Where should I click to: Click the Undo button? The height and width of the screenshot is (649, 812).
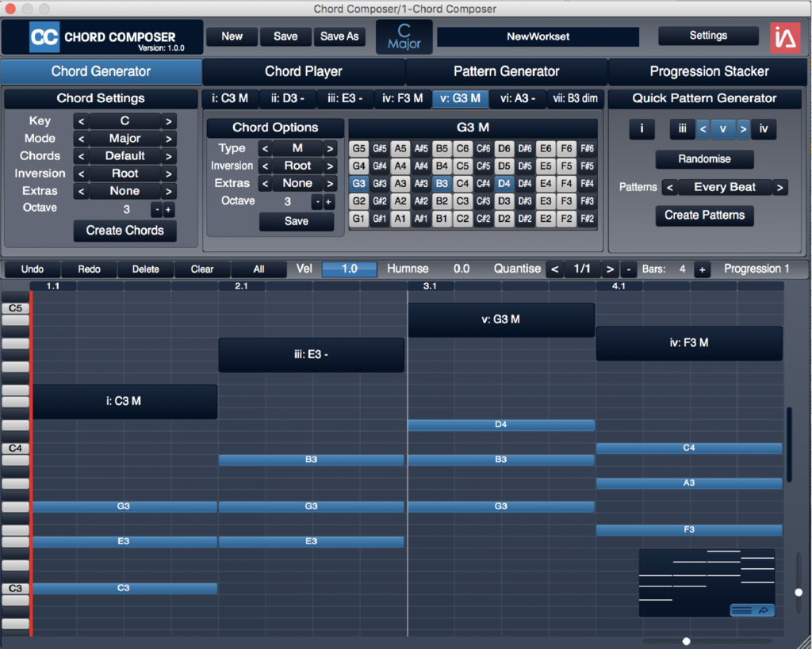(x=32, y=269)
